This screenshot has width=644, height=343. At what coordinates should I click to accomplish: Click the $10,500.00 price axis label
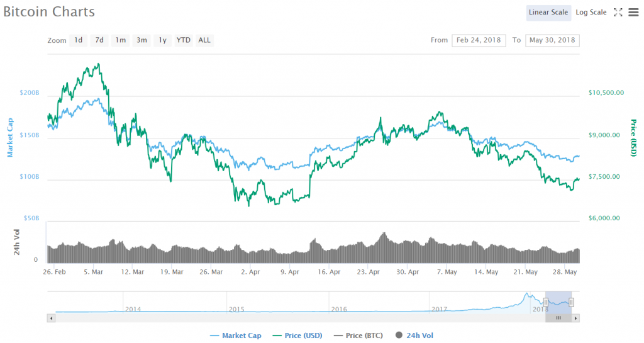click(606, 93)
